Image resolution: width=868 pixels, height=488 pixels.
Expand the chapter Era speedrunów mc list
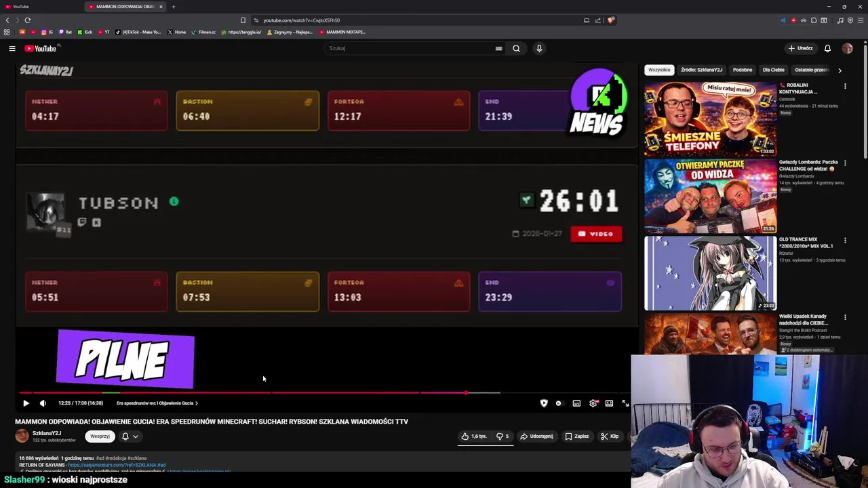click(157, 403)
